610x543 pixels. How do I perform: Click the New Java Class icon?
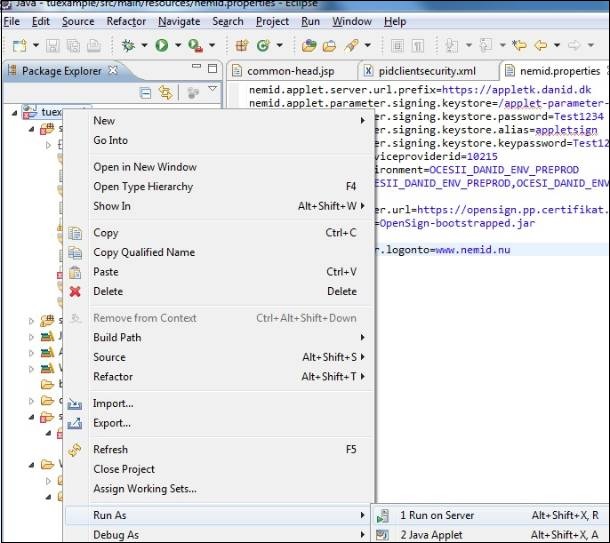(263, 46)
